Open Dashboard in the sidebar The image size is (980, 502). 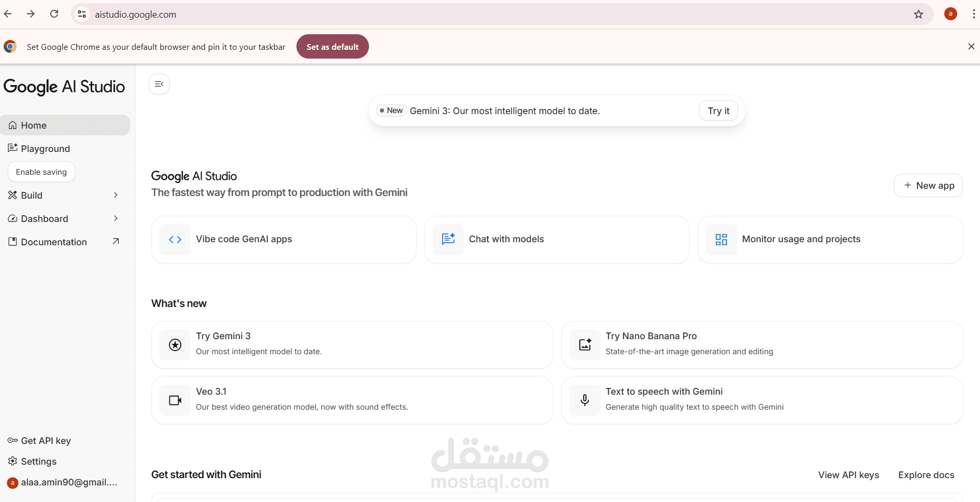coord(65,218)
